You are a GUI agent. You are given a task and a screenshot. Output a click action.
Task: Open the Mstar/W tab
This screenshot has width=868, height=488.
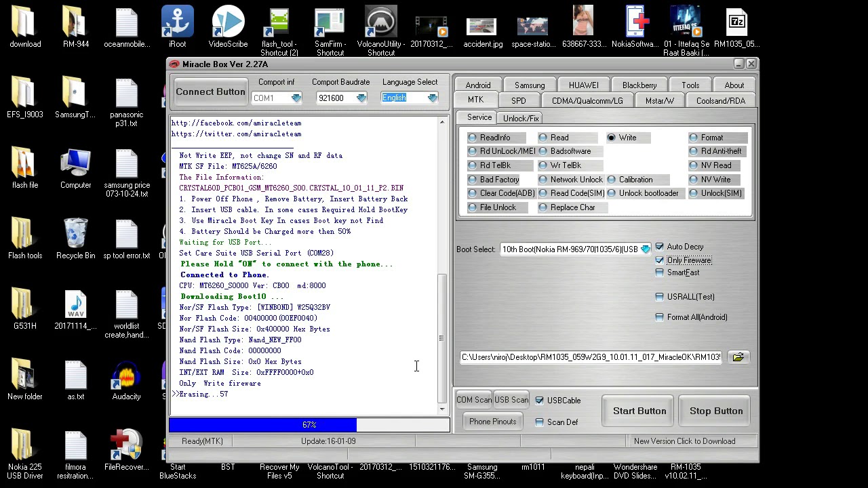click(660, 101)
